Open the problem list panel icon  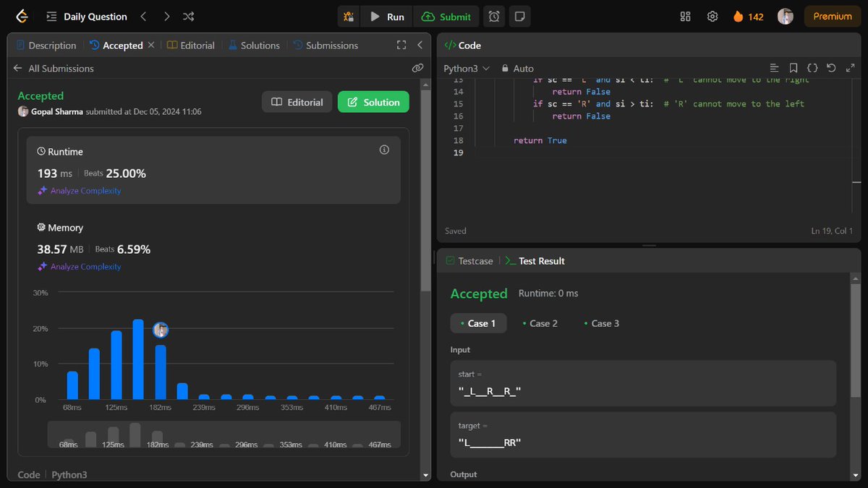pos(51,16)
